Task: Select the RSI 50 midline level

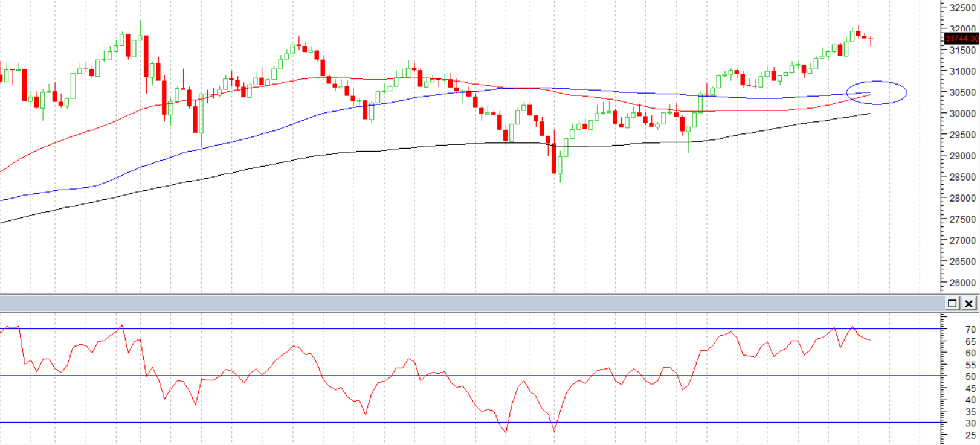Action: pyautogui.click(x=470, y=376)
